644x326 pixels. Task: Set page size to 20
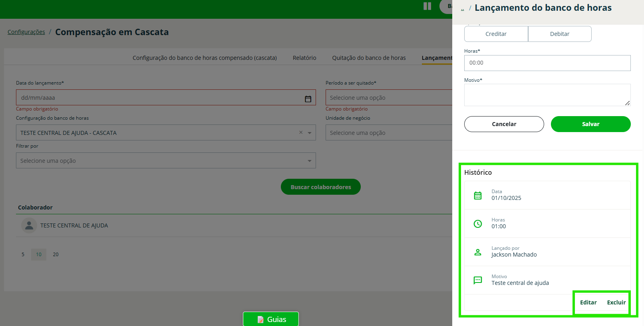point(56,255)
